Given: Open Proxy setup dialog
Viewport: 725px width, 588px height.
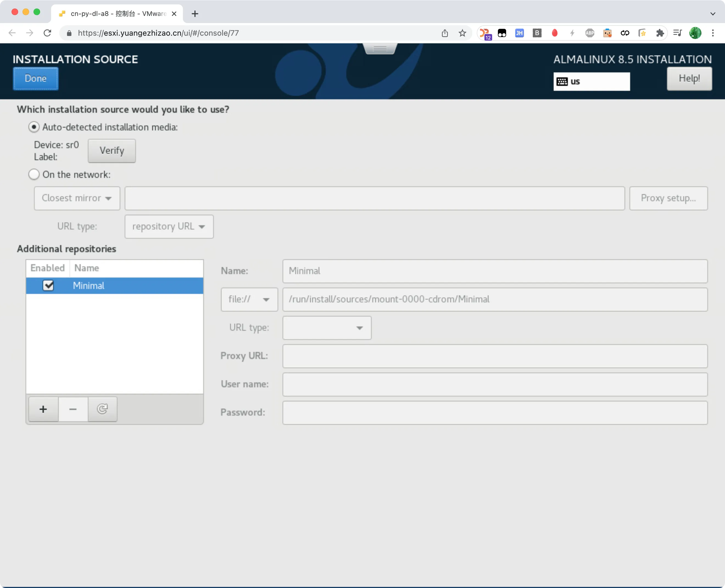Looking at the screenshot, I should 668,198.
